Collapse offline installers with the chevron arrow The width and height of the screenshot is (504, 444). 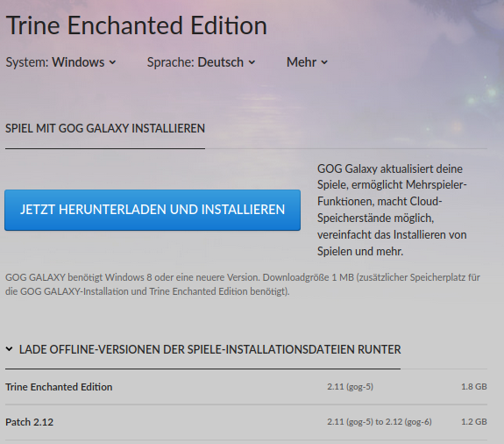[x=10, y=349]
